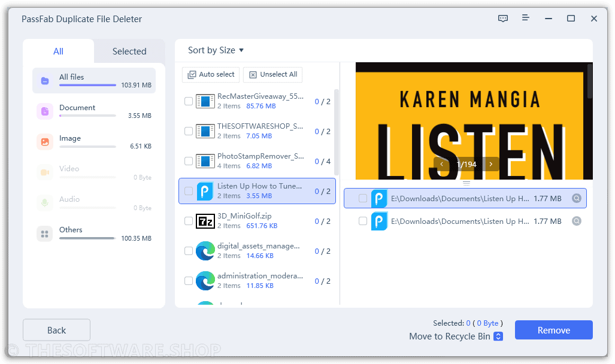Screen dimensions: 615x364
Task: Switch to the All tab
Action: pos(59,51)
